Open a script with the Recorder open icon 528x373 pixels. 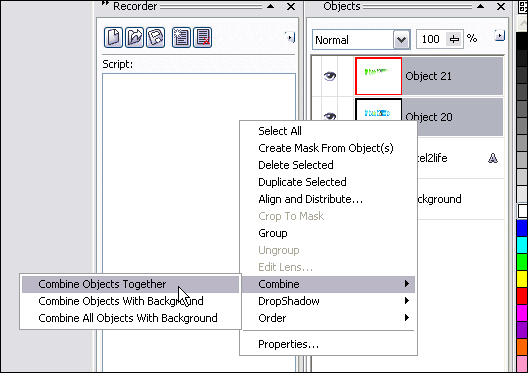tap(134, 37)
